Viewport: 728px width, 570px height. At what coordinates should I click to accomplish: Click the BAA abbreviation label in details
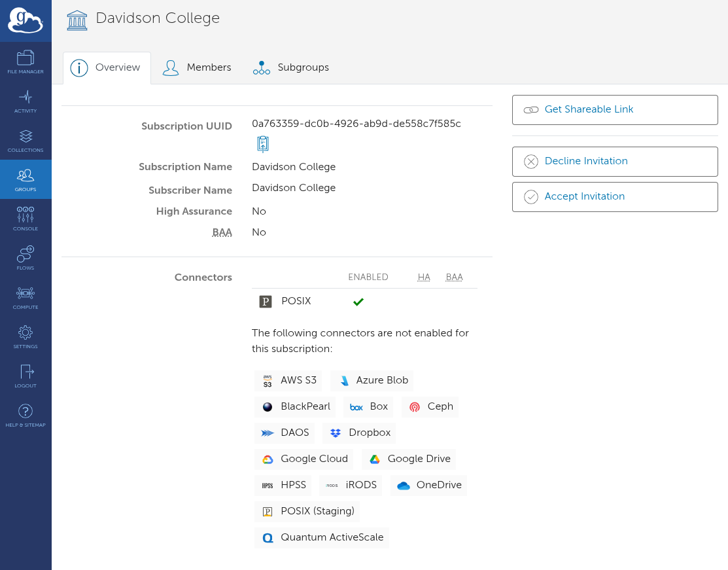222,232
